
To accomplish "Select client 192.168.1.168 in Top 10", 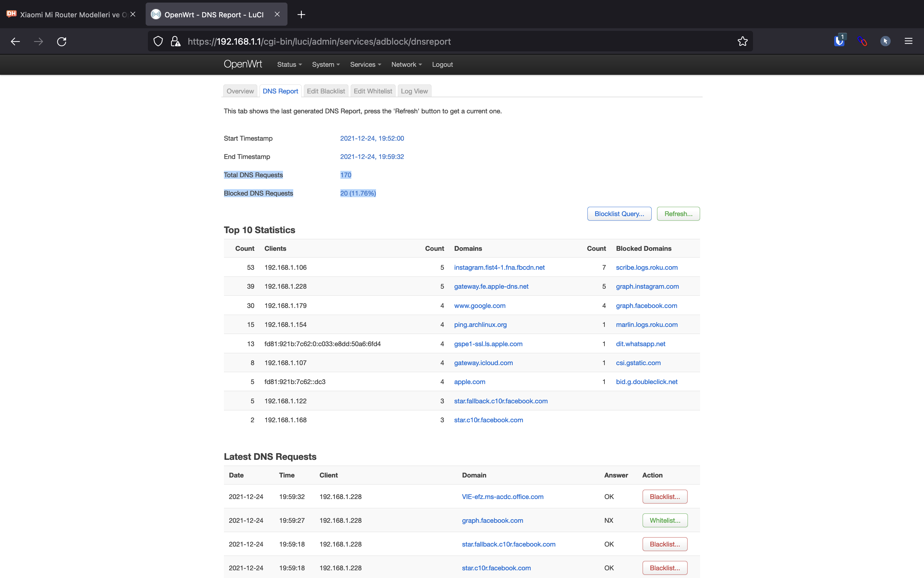I will point(285,420).
